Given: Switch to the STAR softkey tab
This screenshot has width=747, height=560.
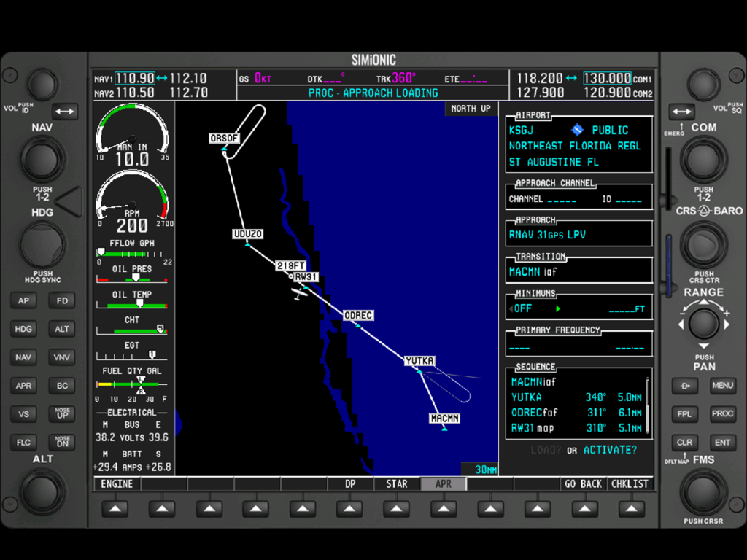Looking at the screenshot, I should 396,483.
